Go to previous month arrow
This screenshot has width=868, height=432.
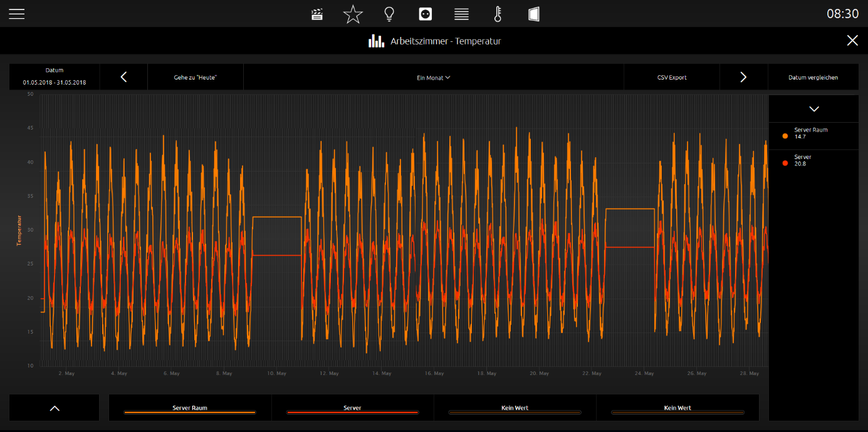pos(123,77)
